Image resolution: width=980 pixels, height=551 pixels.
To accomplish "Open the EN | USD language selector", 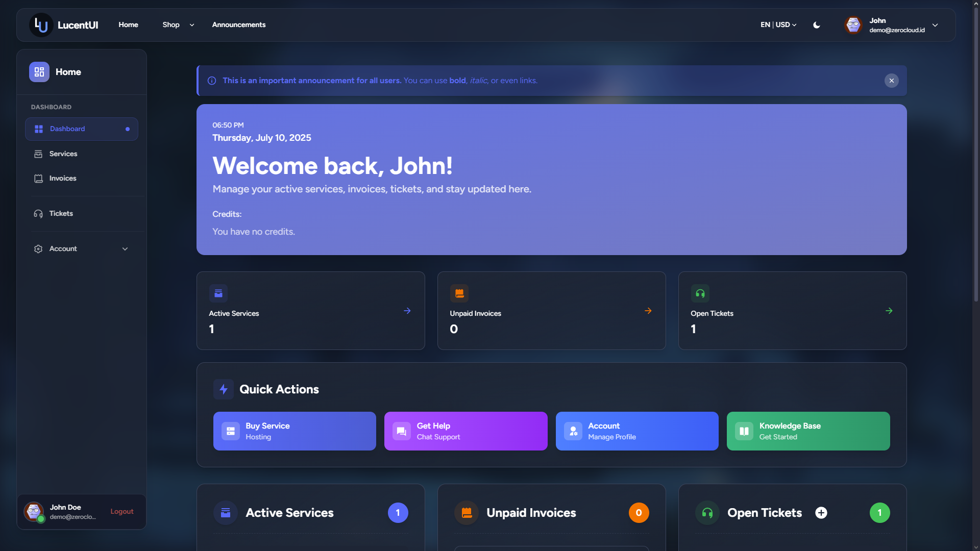I will [777, 24].
